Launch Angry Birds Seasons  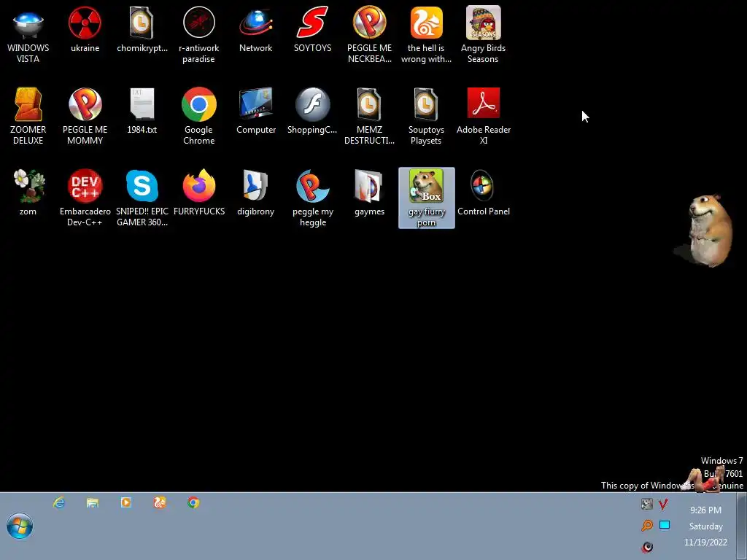click(x=483, y=35)
